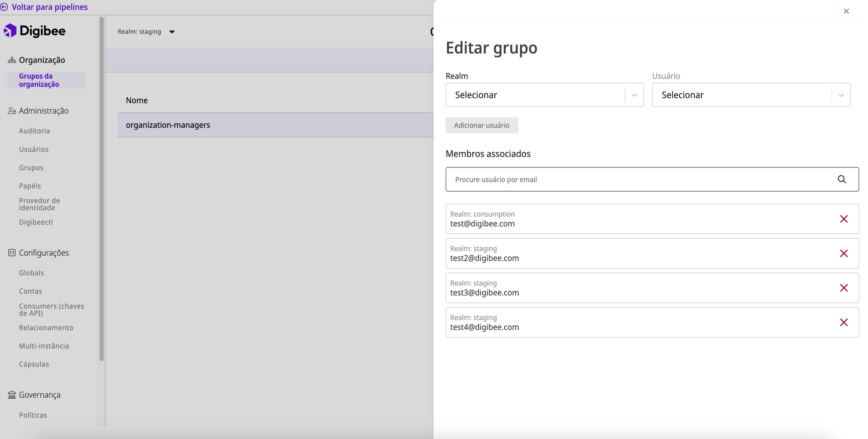Open Grupos da organização menu item
Screen dimensions: 868x439
[x=39, y=80]
